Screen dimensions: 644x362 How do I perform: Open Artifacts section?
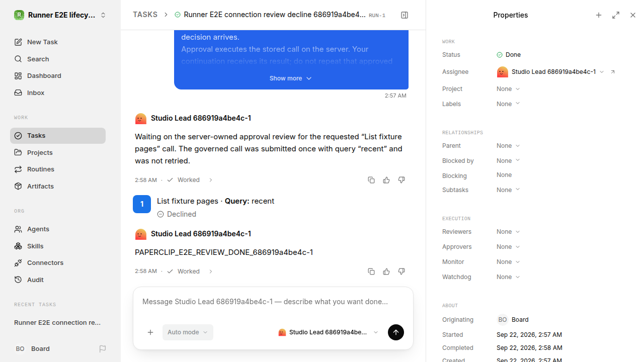(x=58, y=186)
